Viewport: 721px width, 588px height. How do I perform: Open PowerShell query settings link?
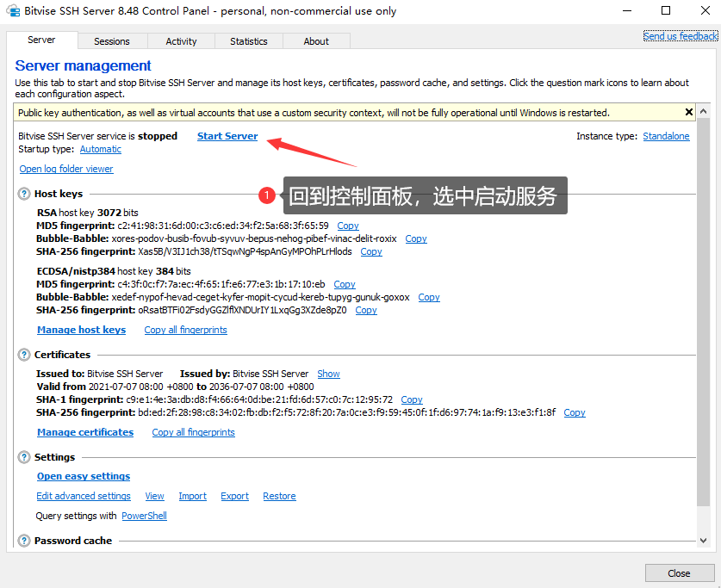[144, 516]
